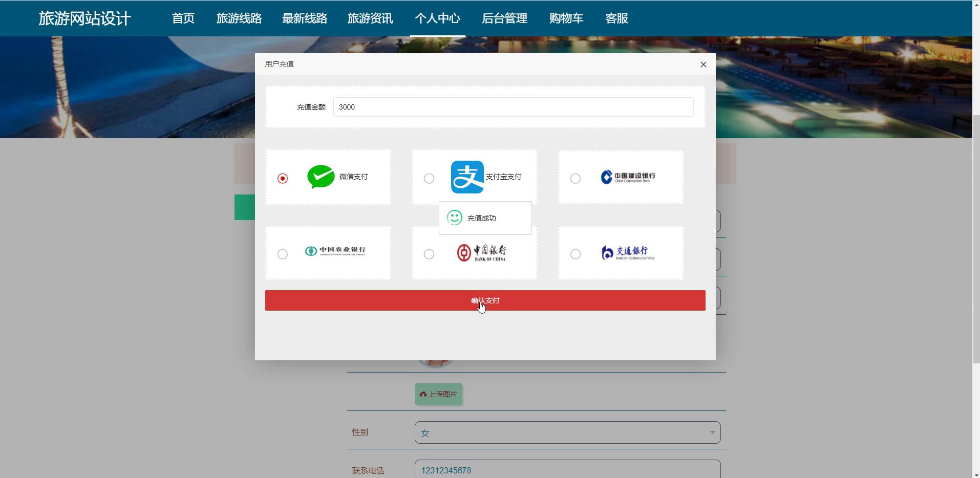This screenshot has height=478, width=980.
Task: Click the 充值金额 input field
Action: (513, 107)
